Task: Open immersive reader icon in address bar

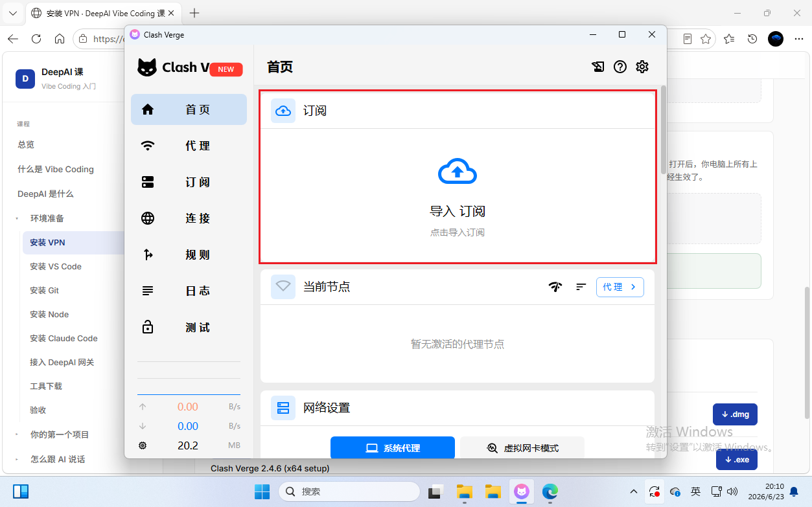Action: 688,39
